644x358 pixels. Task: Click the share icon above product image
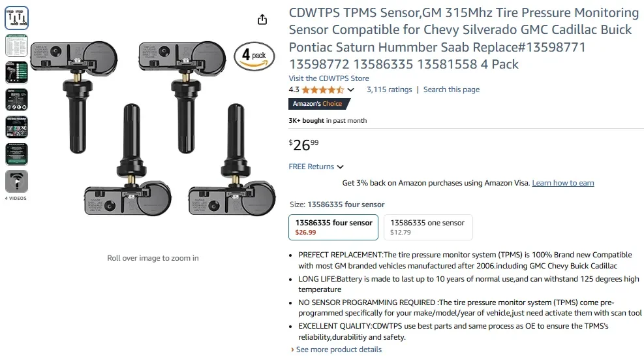[262, 20]
